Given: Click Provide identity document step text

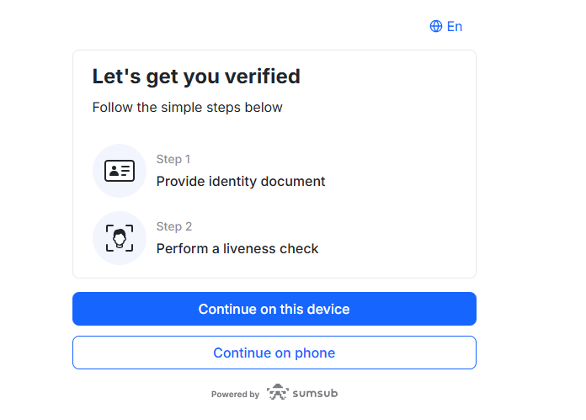Looking at the screenshot, I should pos(241,181).
